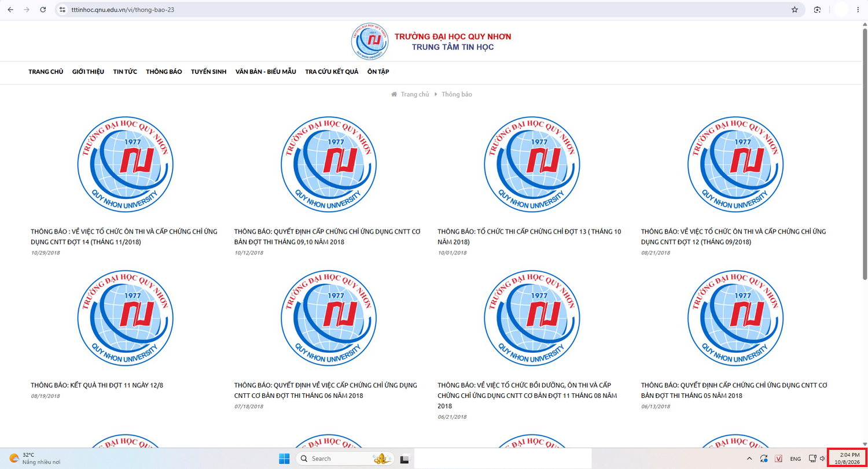Click the browser forward arrow
Screen dimensions: 868x469
coord(27,10)
